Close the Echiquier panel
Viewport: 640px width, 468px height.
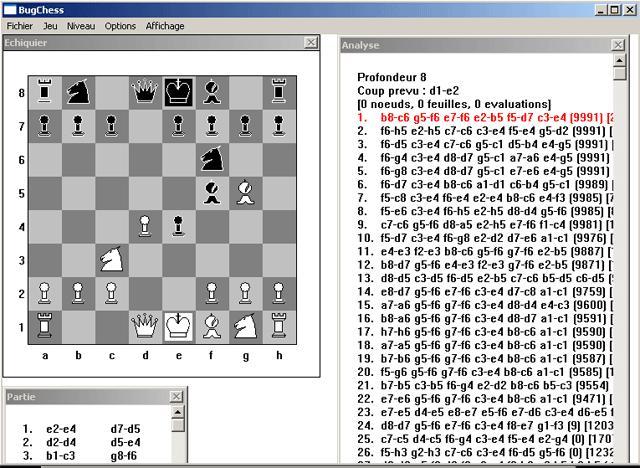click(x=311, y=42)
